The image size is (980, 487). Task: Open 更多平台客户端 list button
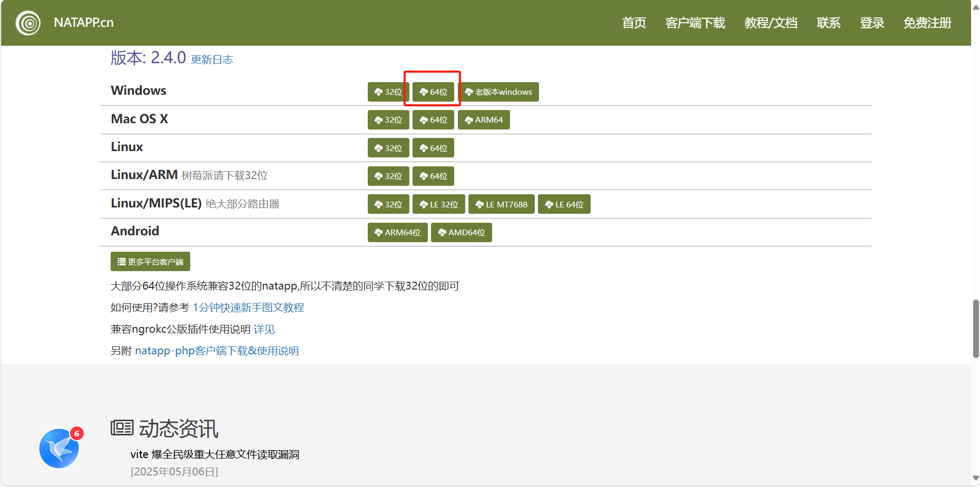[x=150, y=262]
